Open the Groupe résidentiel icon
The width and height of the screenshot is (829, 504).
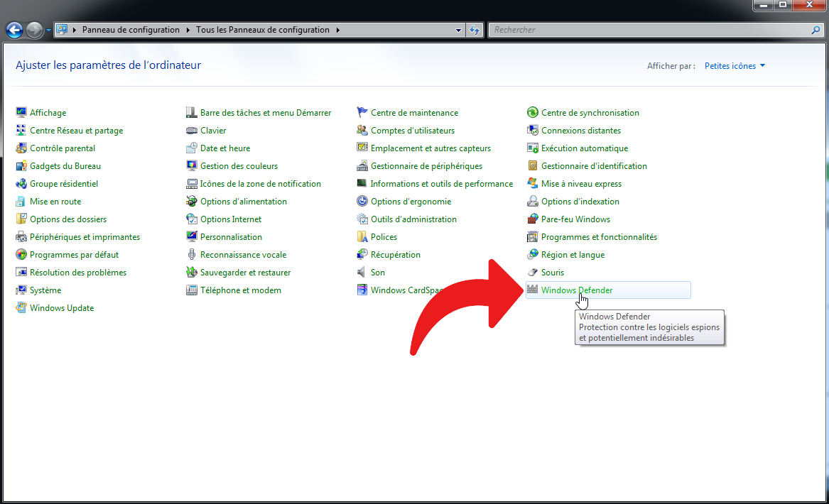[21, 184]
